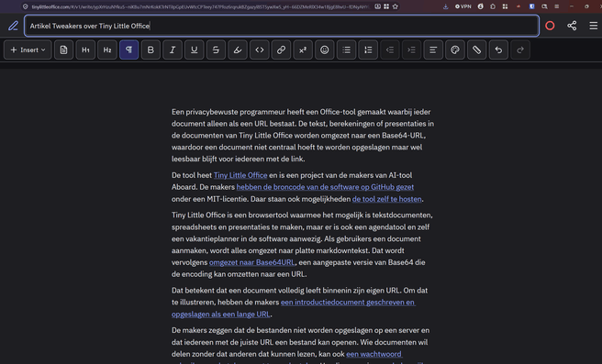Screen dimensions: 602x364
Task: Click the browser downloads arrow icon
Action: (445, 6)
